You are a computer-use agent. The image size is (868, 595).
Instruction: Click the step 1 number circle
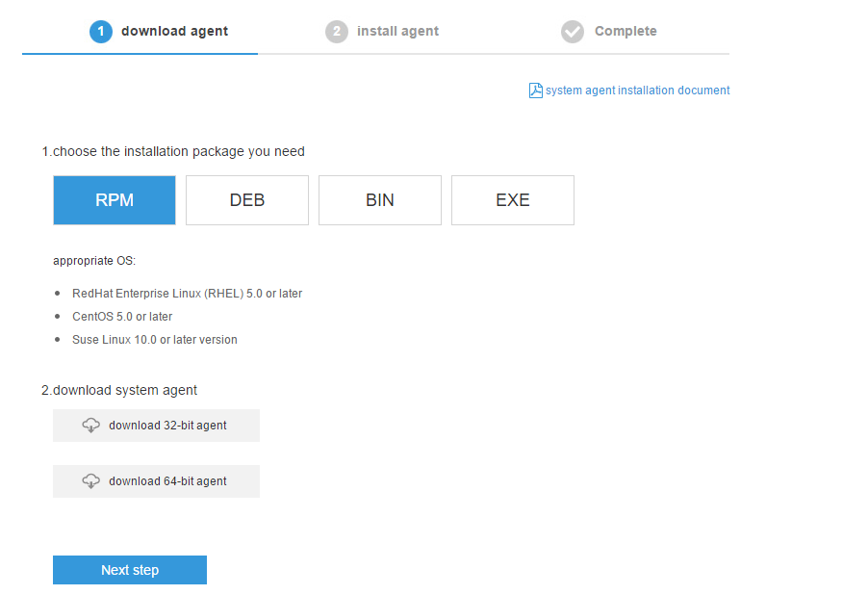point(101,32)
